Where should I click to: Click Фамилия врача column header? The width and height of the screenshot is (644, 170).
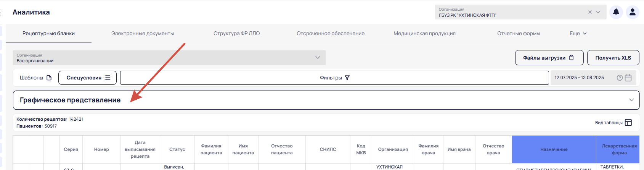[x=429, y=149]
